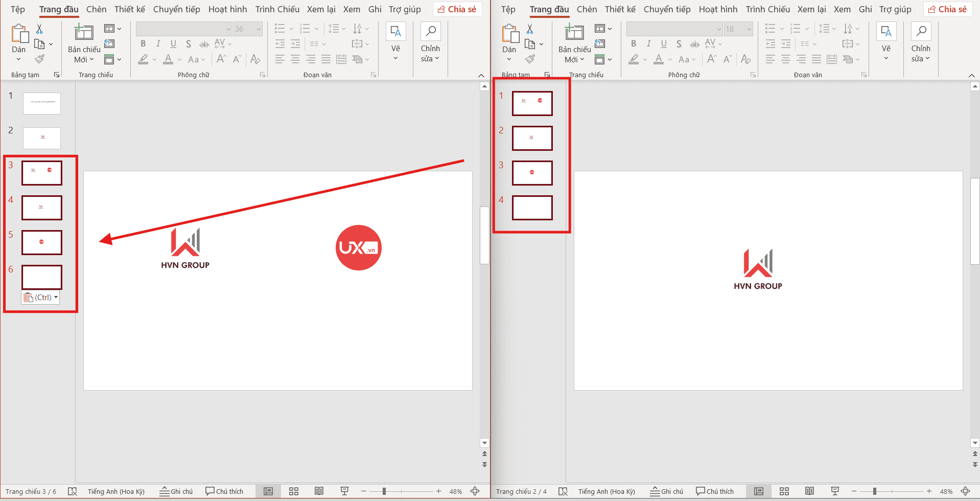Toggle Ghi chú notes pane in left window

pos(176,491)
